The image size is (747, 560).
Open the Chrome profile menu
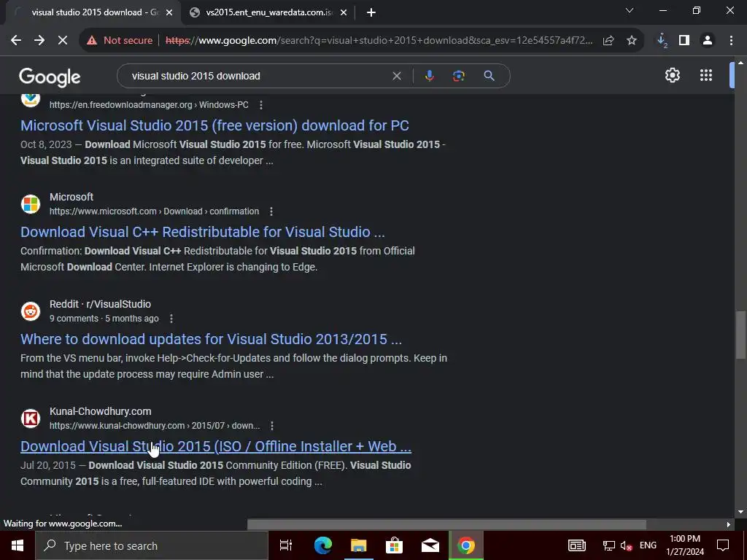pos(708,41)
